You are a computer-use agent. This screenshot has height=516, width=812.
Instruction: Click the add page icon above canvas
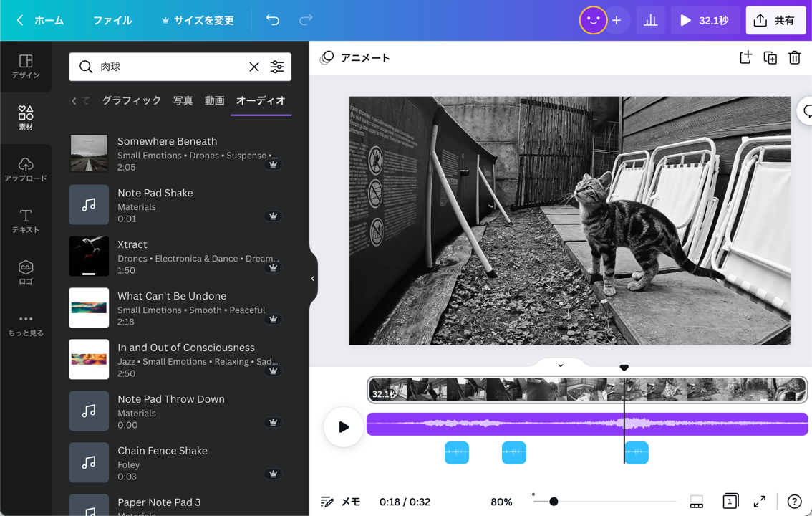point(745,57)
